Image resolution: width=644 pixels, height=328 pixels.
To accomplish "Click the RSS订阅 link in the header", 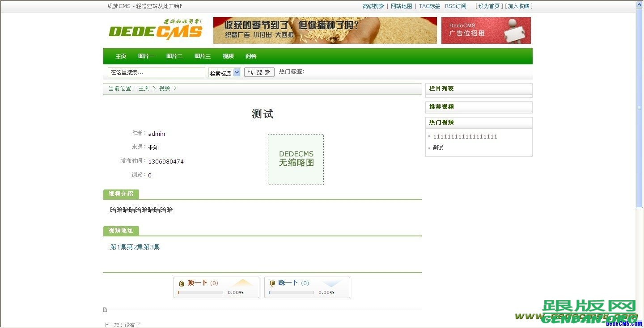I will pos(455,6).
